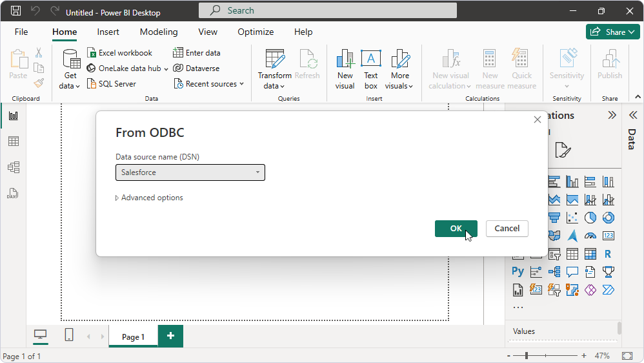Screen dimensions: 644x363
Task: Close the From ODBC dialog
Action: [538, 119]
